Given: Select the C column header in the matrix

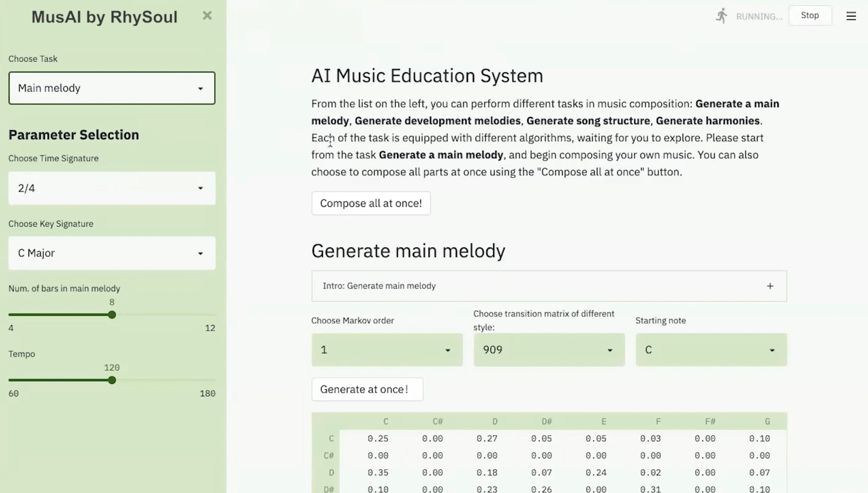Looking at the screenshot, I should coord(386,421).
